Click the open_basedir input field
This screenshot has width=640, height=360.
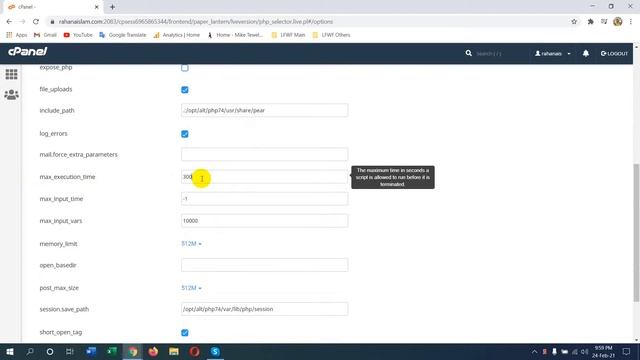pos(264,265)
